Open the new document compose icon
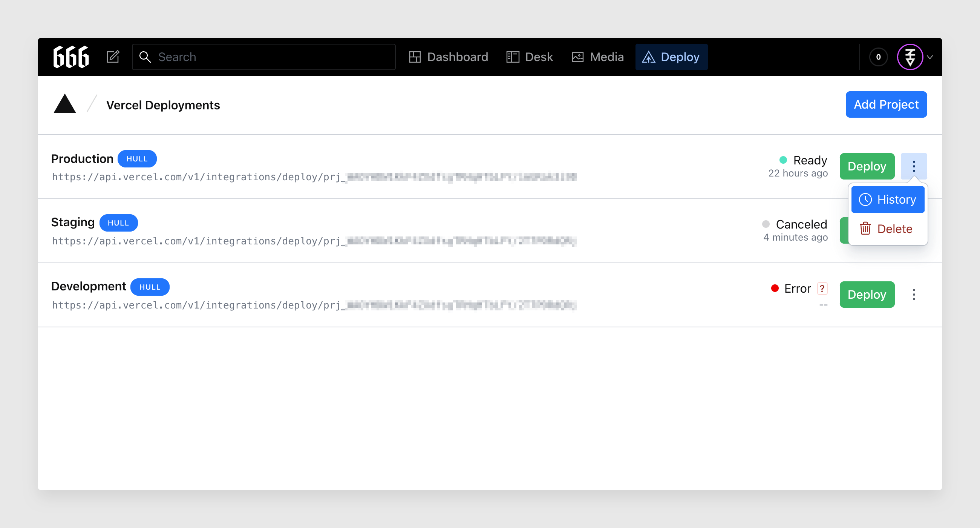 113,57
